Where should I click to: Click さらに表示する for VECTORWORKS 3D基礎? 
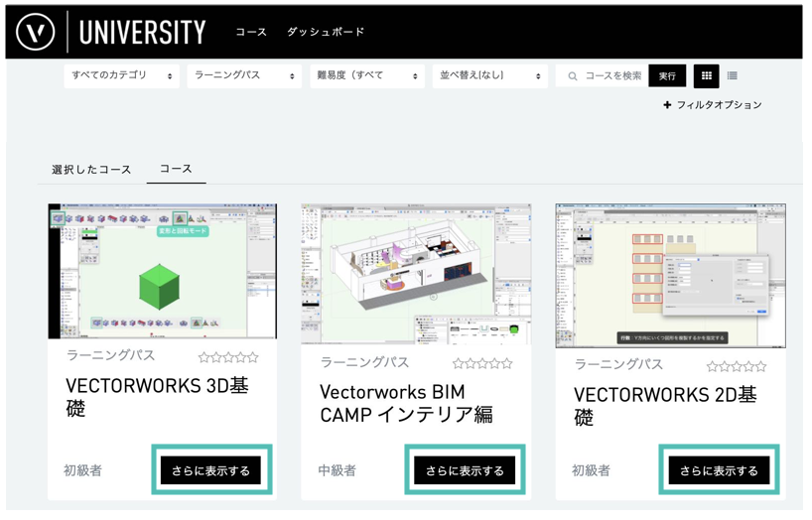[210, 470]
